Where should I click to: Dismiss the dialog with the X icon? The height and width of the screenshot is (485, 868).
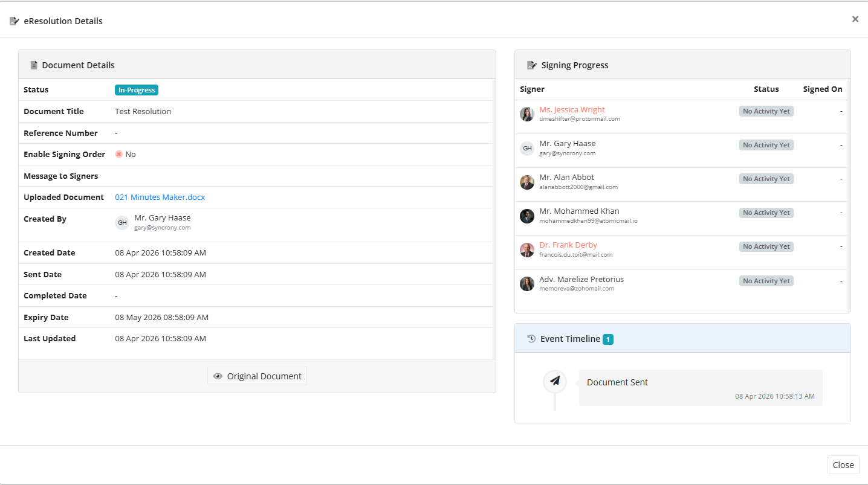tap(855, 19)
